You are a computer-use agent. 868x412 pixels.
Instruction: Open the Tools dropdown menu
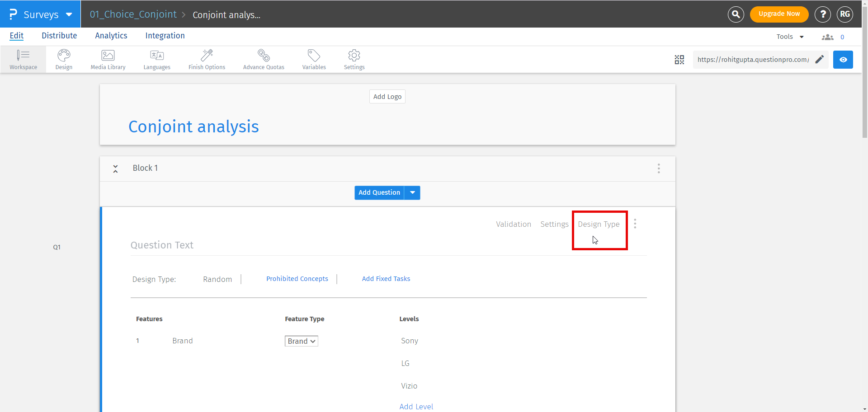790,37
